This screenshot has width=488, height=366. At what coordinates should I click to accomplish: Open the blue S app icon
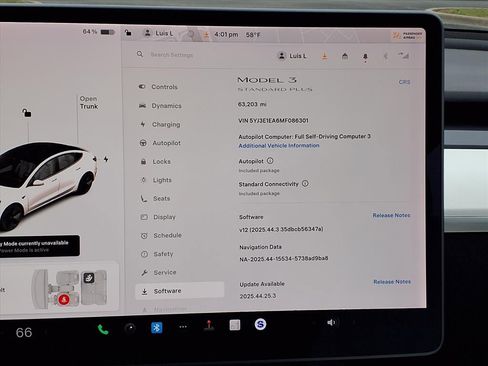[x=260, y=324]
